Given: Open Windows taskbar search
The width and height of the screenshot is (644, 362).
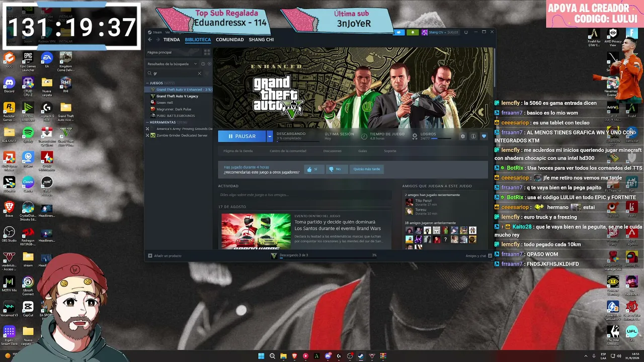Looking at the screenshot, I should point(272,356).
